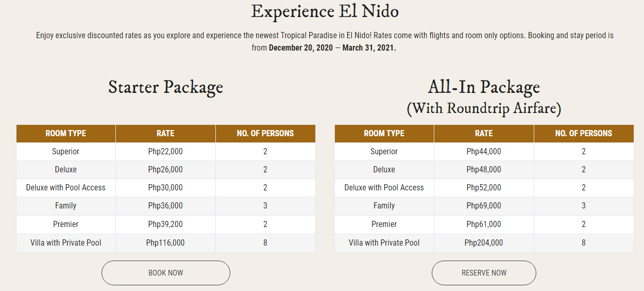Click the Php22,000 Superior rate

(165, 152)
